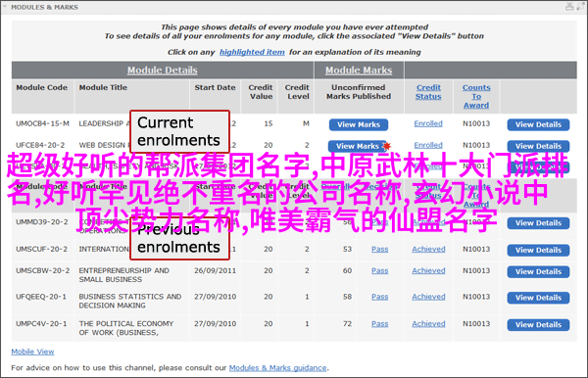Click Pass link in UMSCBW-20-2 row
Screen dimensions: 588x378
[380, 270]
